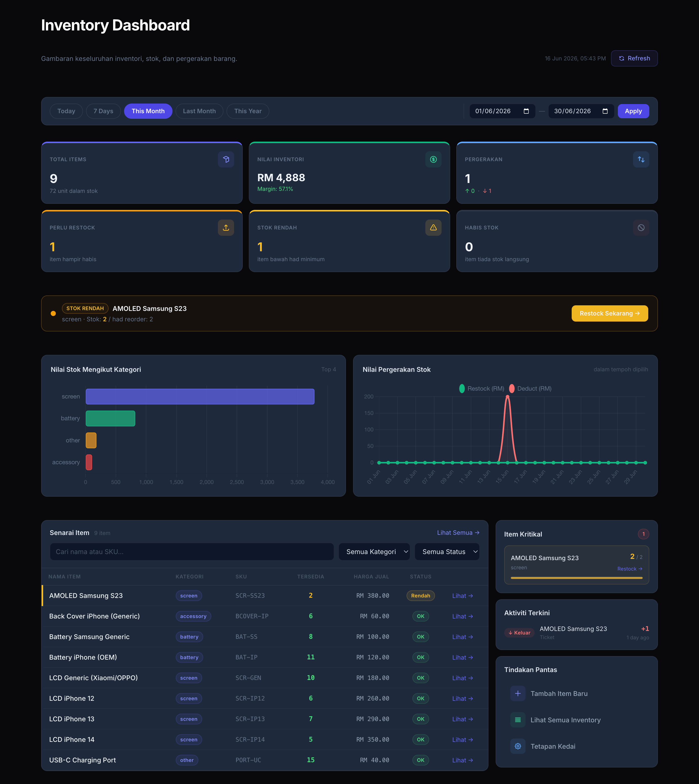Click Restock link in Item Kritikal card
The height and width of the screenshot is (784, 699).
click(x=630, y=569)
